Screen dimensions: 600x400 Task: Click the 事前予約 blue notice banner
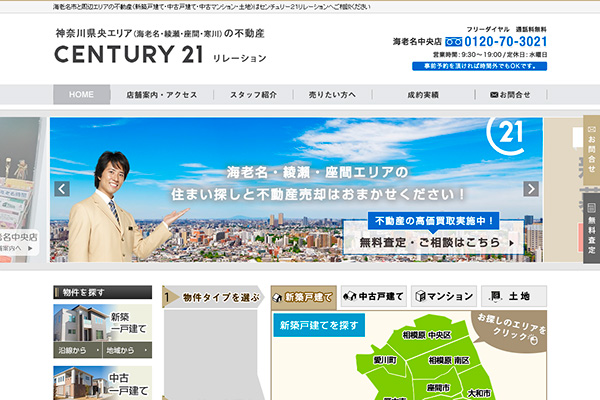(x=479, y=66)
